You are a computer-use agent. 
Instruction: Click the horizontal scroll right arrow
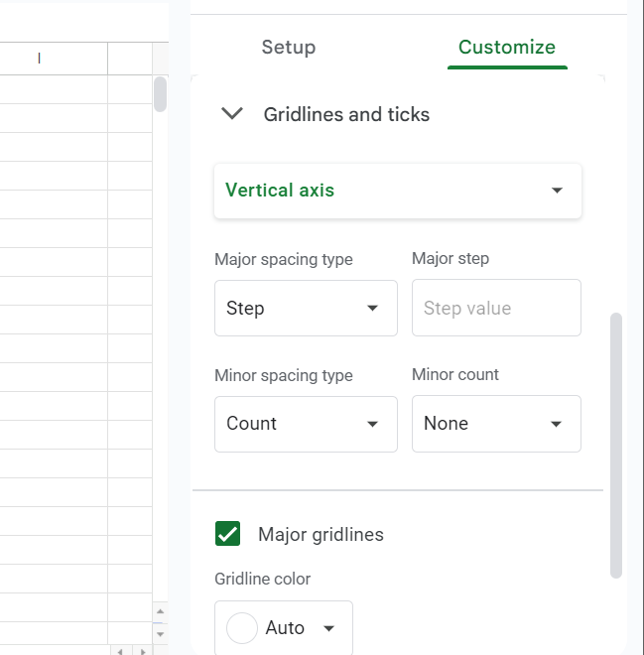142,651
